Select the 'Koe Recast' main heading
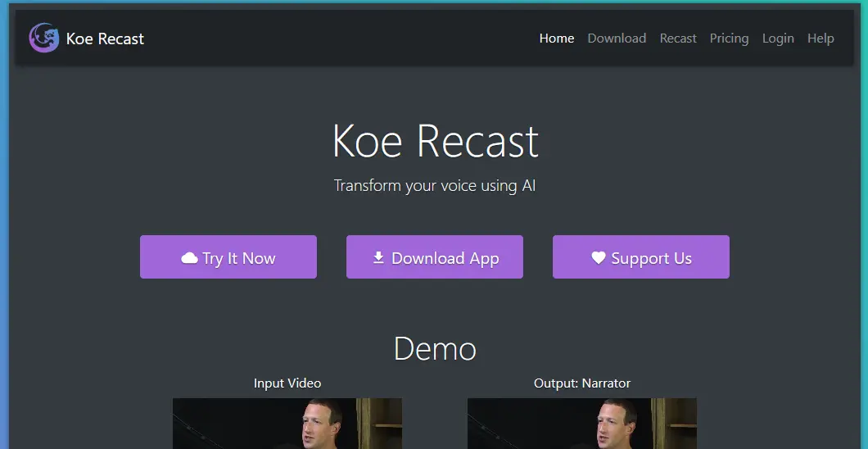The height and width of the screenshot is (449, 868). click(x=435, y=141)
